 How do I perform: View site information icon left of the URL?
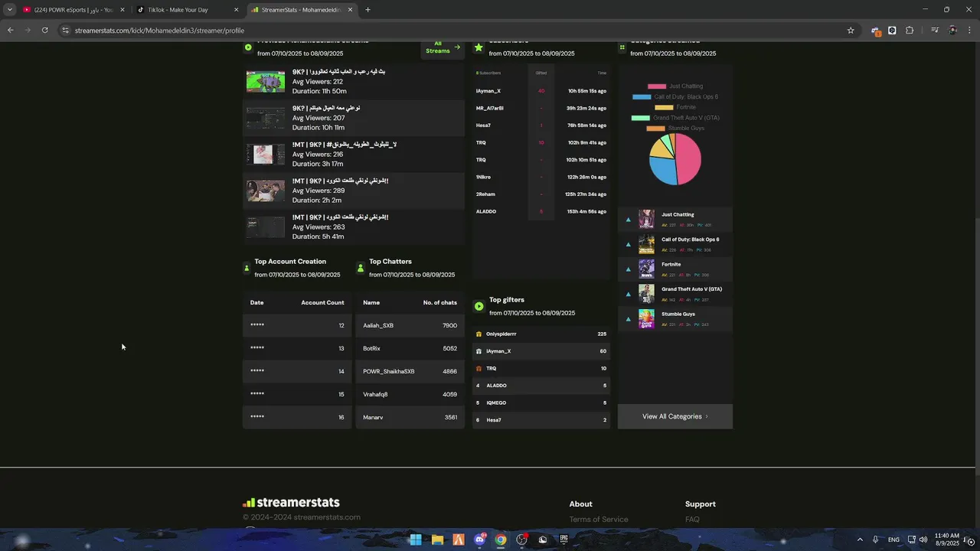66,30
